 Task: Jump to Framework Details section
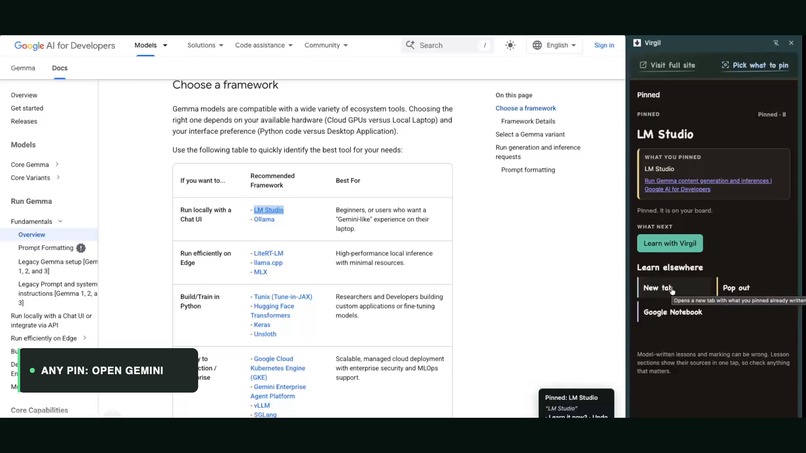point(528,121)
